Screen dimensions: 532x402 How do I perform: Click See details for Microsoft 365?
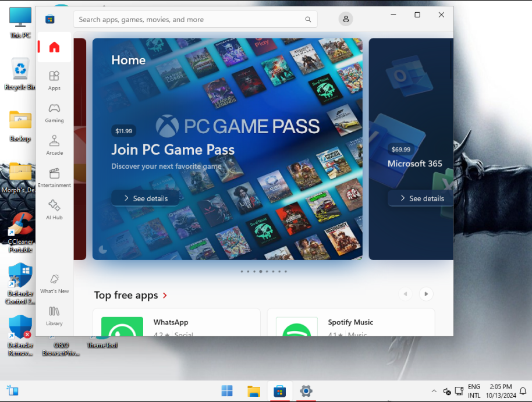(421, 198)
